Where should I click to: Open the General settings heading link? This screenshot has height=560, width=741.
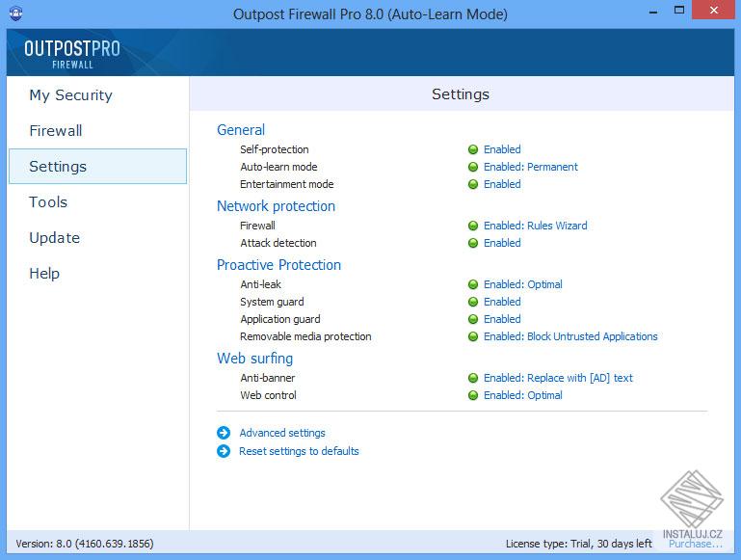pos(241,130)
